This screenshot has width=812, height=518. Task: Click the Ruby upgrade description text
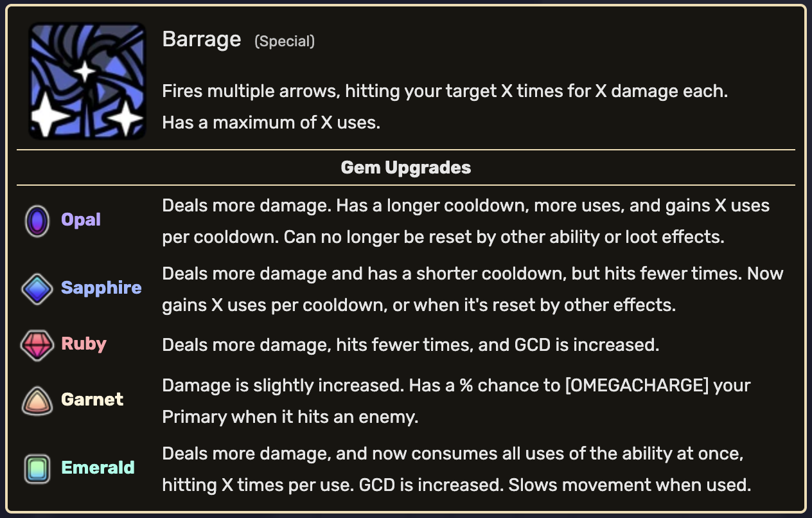point(410,345)
